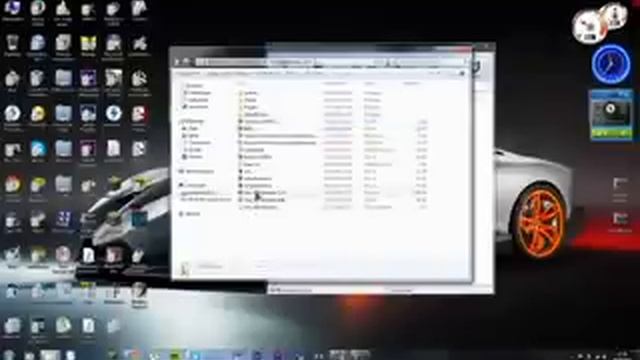Click the blue-framed gadget beneath the clock
This screenshot has width=640, height=360.
tap(611, 115)
